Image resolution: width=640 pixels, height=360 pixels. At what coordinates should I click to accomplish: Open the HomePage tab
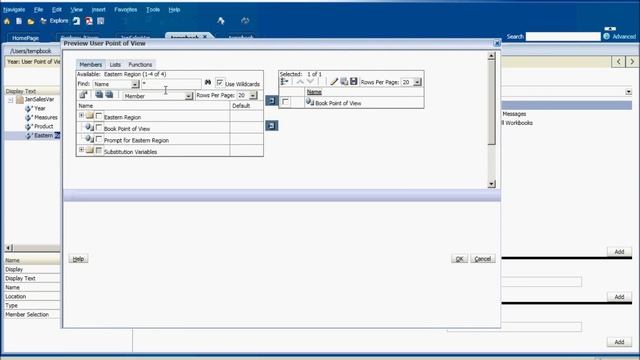click(x=25, y=38)
